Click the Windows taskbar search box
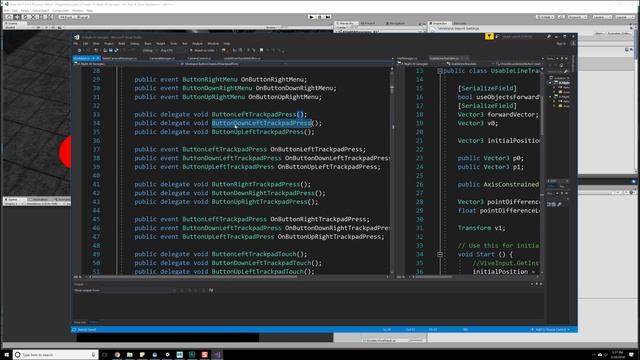 [56, 355]
